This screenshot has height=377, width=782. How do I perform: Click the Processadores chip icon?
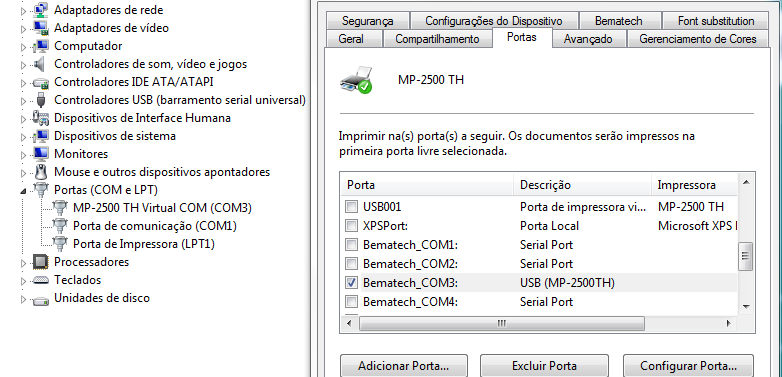point(40,262)
